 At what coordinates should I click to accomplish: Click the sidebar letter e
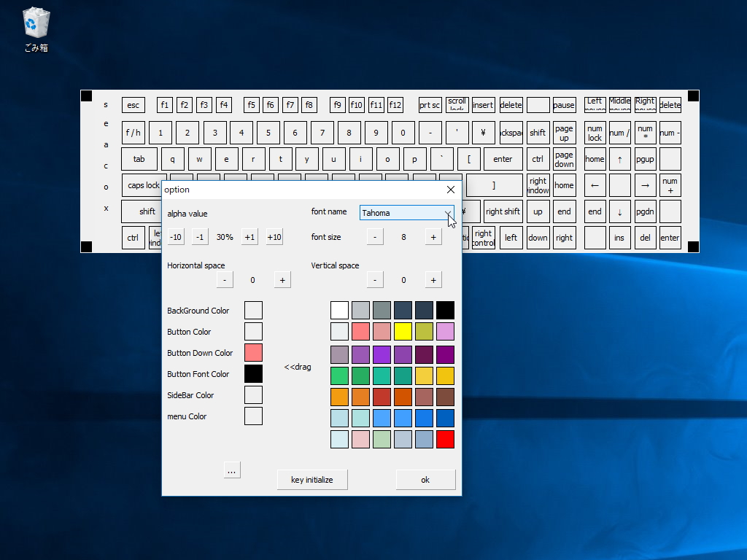coord(106,124)
